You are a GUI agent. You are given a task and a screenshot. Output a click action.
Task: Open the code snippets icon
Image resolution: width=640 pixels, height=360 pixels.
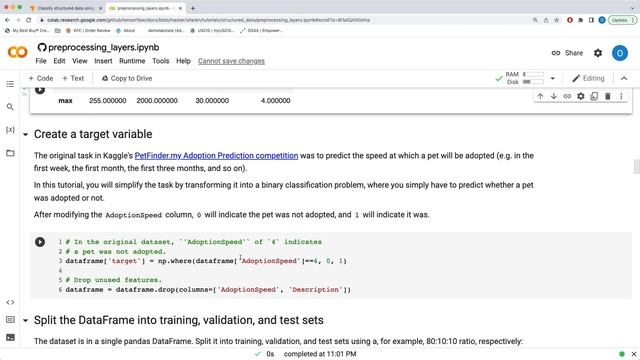(10, 302)
